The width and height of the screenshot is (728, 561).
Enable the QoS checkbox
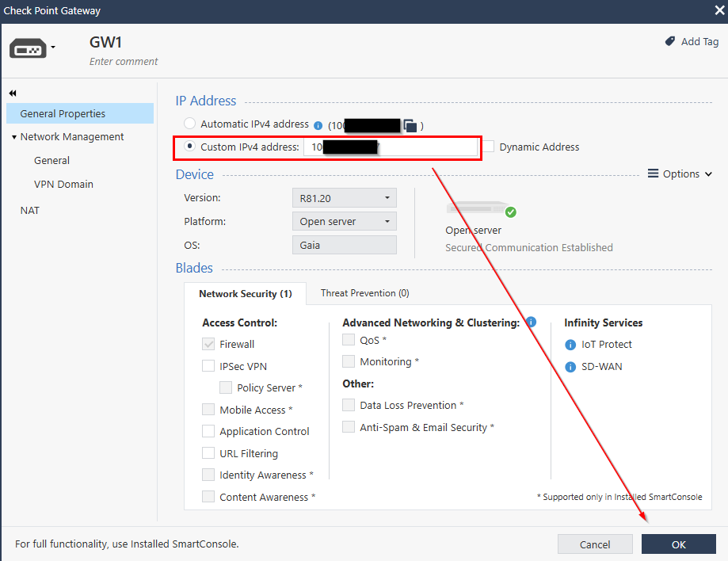349,339
